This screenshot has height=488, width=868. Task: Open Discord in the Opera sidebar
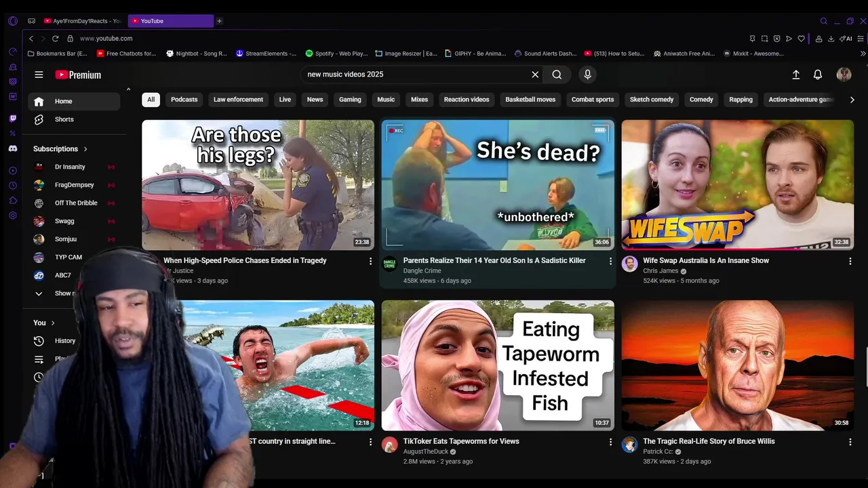12,148
